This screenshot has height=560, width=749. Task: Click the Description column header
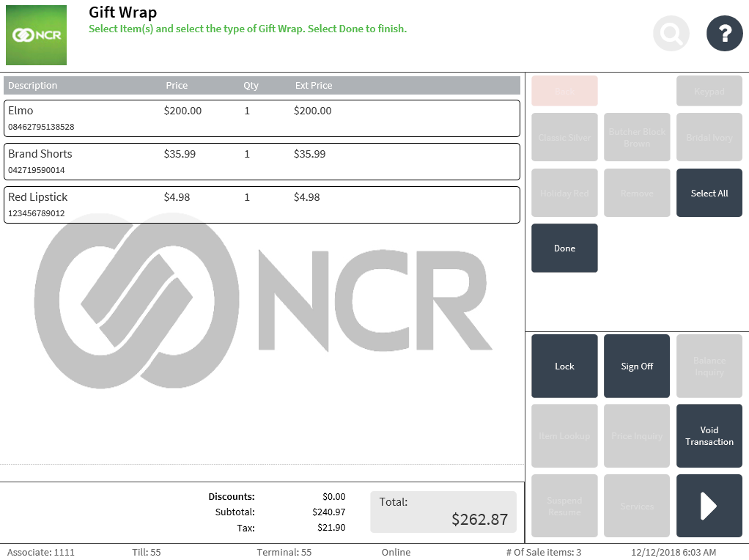32,86
